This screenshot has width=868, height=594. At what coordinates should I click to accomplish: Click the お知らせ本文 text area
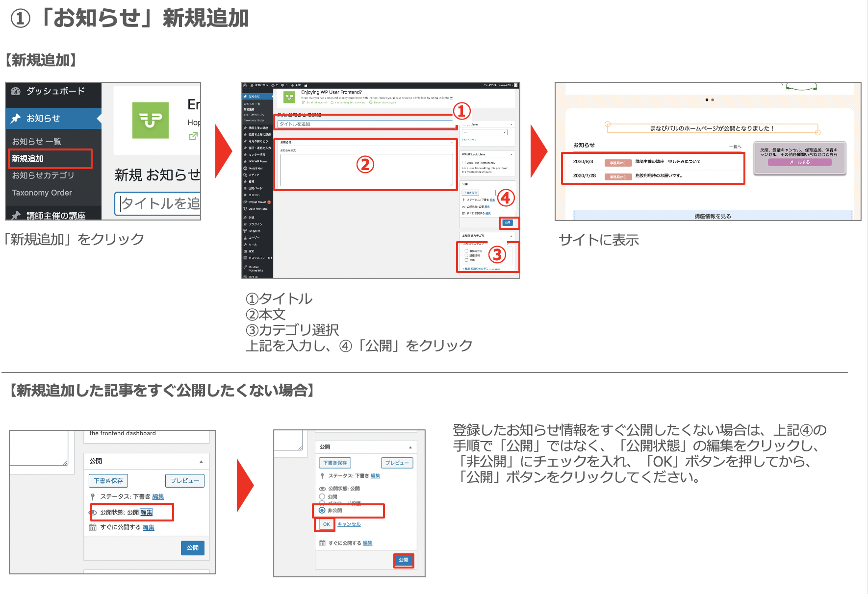pos(366,170)
